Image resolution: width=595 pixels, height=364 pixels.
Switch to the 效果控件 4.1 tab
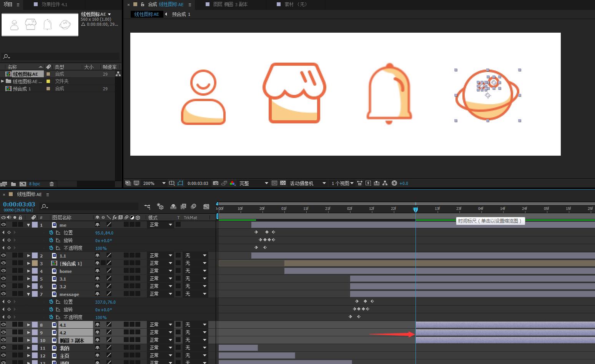click(x=54, y=5)
